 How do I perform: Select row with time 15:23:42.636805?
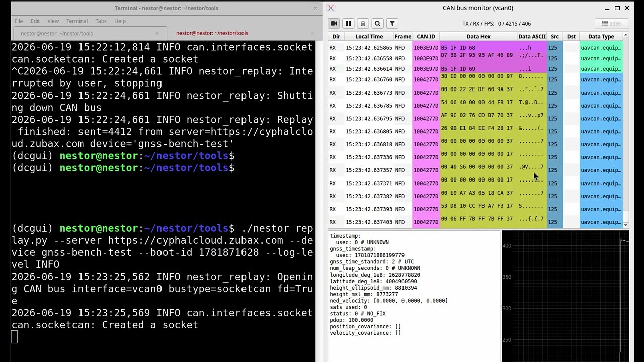pos(475,131)
